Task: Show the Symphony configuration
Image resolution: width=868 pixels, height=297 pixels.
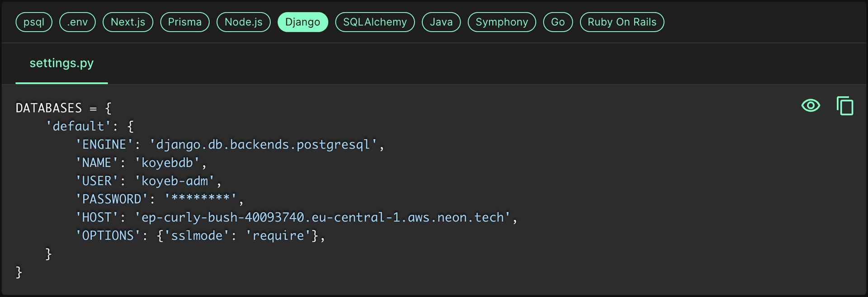Action: [x=501, y=22]
